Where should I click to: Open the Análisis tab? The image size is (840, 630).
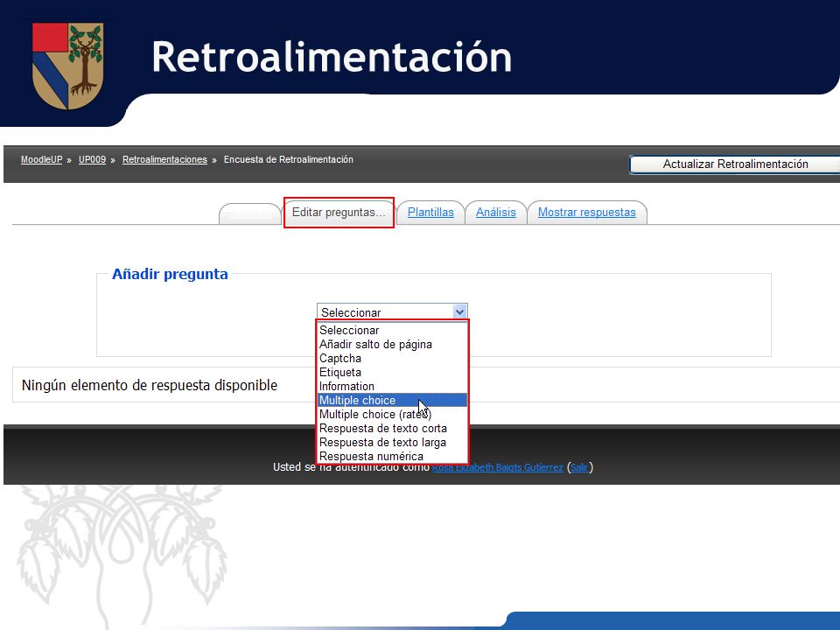coord(496,212)
